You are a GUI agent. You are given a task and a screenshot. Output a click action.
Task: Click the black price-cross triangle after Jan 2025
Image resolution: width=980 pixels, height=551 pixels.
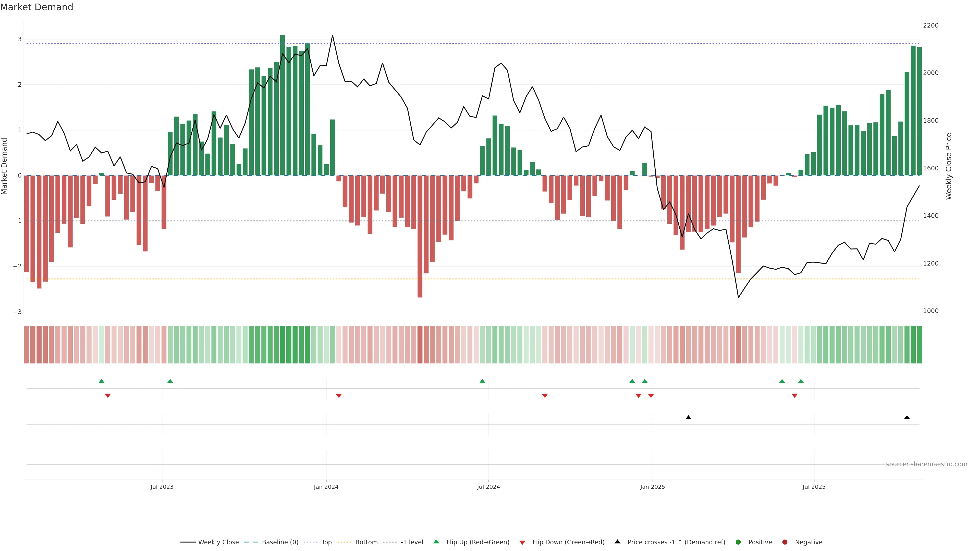[688, 418]
